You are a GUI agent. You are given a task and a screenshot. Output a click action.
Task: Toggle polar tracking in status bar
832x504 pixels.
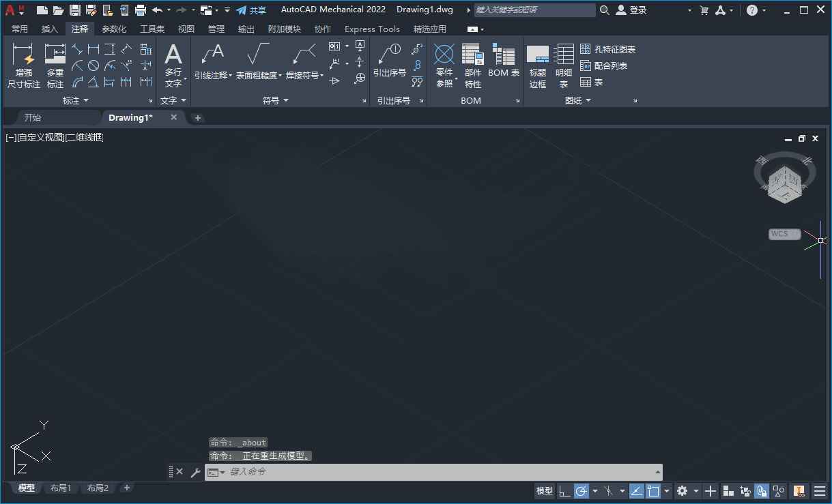582,491
